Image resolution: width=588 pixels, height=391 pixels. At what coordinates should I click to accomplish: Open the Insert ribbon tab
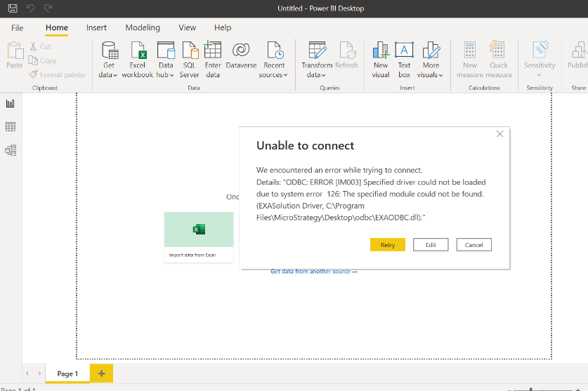coord(96,28)
